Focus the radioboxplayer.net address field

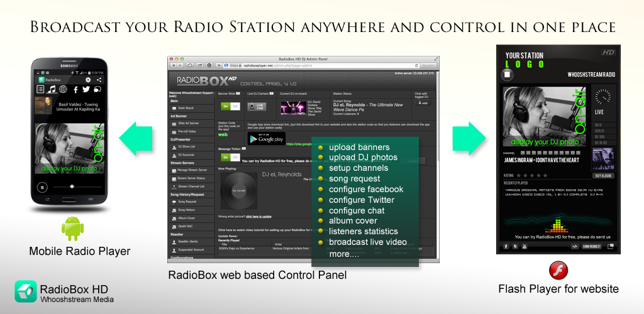tap(321, 65)
